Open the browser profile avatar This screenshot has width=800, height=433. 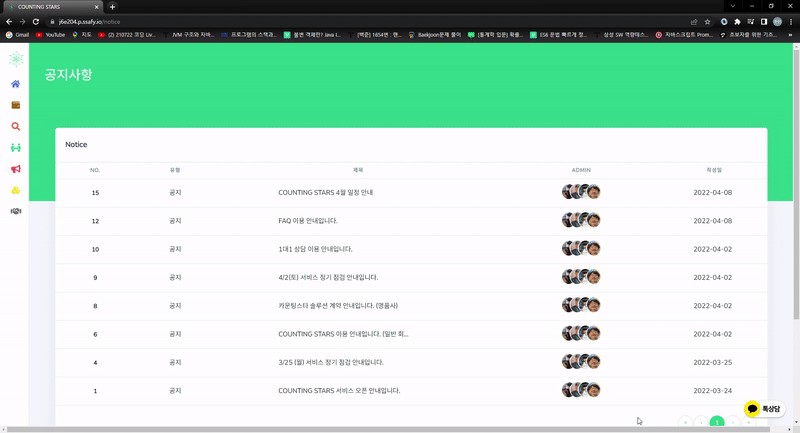click(777, 21)
